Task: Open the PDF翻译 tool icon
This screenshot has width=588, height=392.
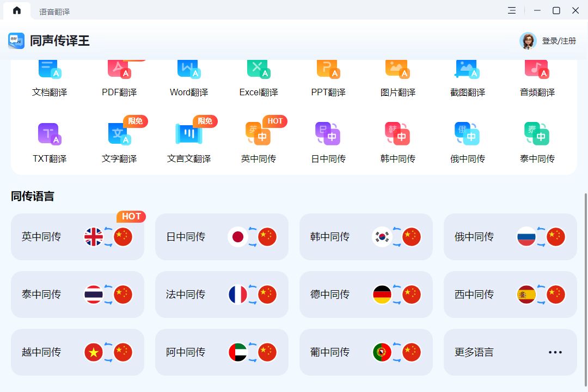Action: pyautogui.click(x=119, y=69)
